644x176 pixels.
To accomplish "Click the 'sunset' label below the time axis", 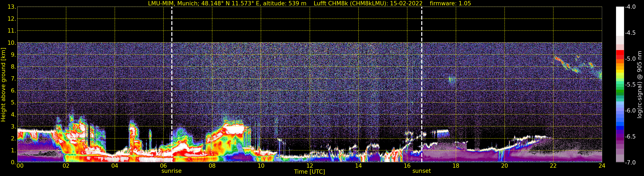I will click(421, 171).
